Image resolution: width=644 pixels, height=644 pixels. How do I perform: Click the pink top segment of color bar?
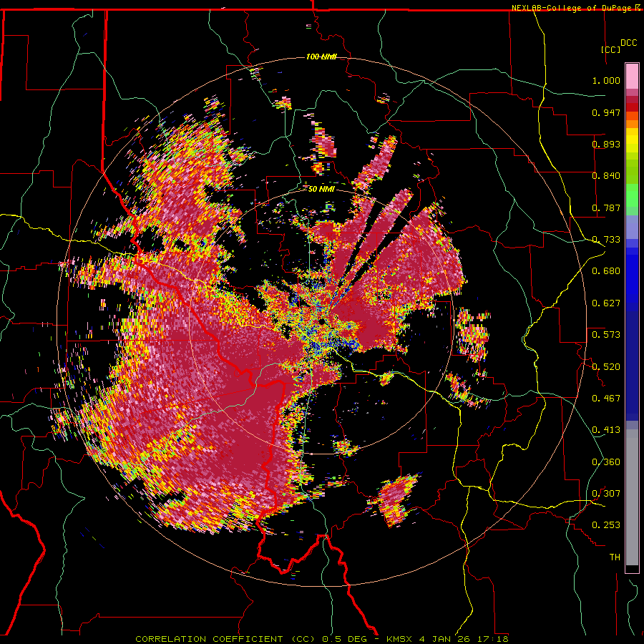click(x=632, y=77)
